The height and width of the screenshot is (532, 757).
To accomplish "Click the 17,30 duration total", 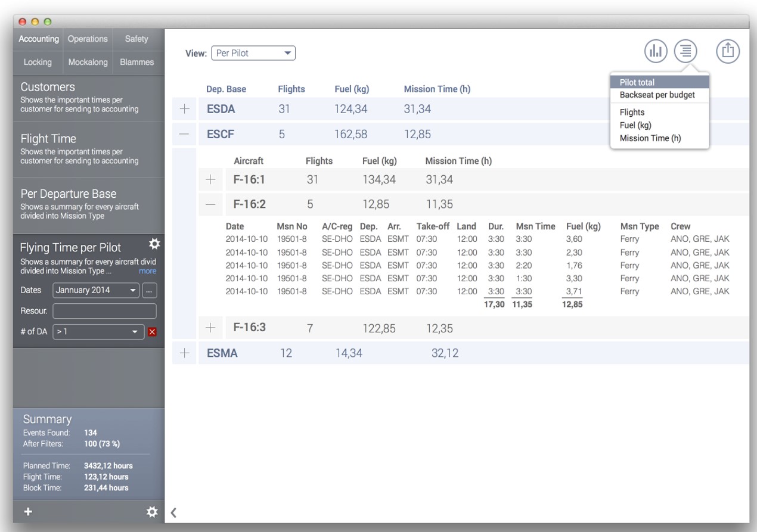I will tap(495, 304).
